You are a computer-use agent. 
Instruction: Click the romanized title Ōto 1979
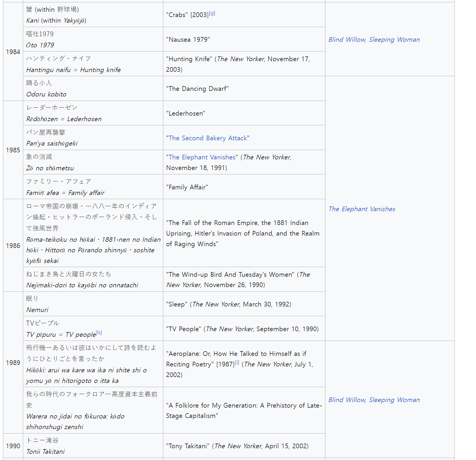[40, 45]
